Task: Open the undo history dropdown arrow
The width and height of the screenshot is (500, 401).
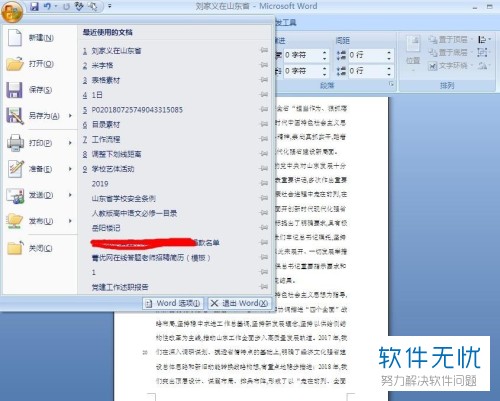Action: [x=56, y=6]
